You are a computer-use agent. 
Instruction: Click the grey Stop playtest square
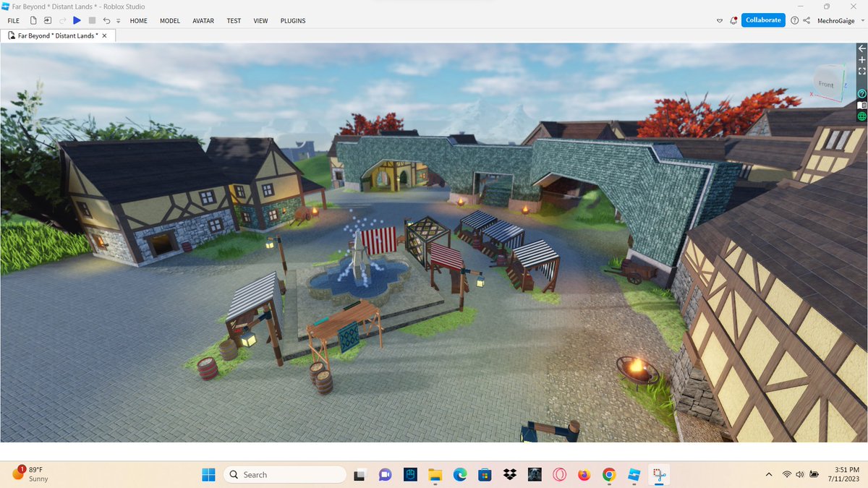92,21
